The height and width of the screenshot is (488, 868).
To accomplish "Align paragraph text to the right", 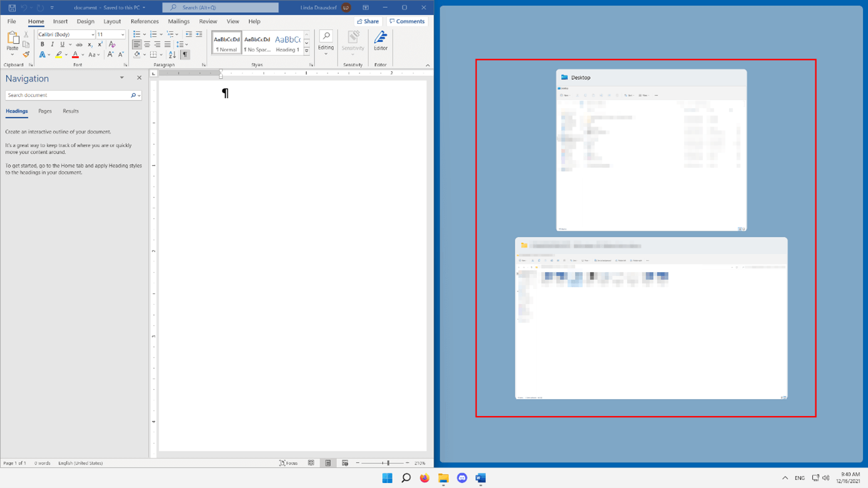I will 157,44.
